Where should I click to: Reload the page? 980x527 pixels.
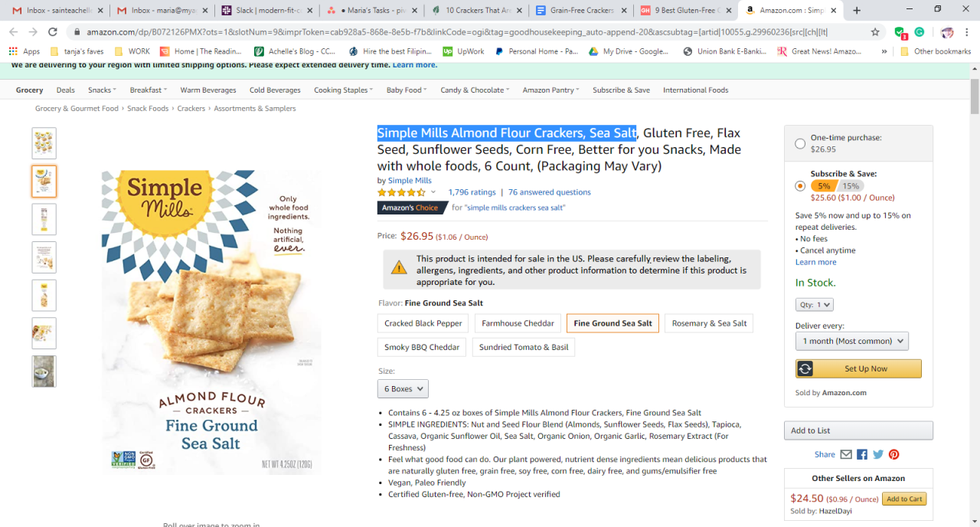(x=53, y=32)
